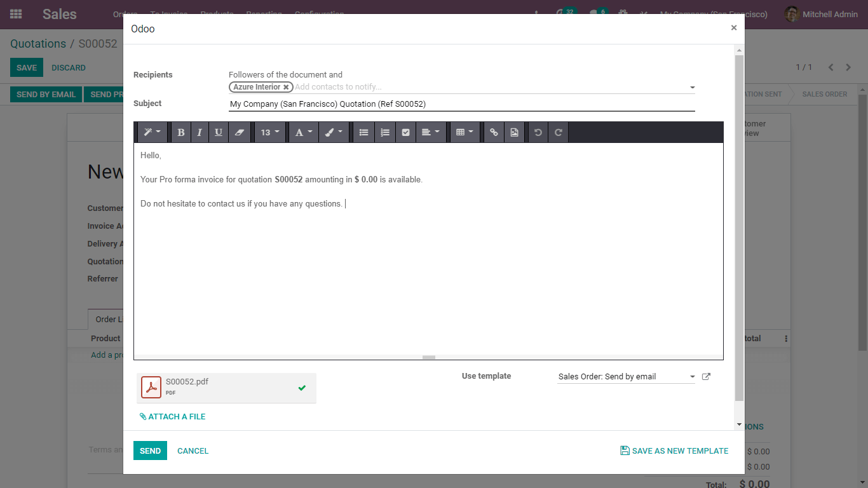868x488 pixels.
Task: Open the Use template dropdown
Action: click(627, 377)
